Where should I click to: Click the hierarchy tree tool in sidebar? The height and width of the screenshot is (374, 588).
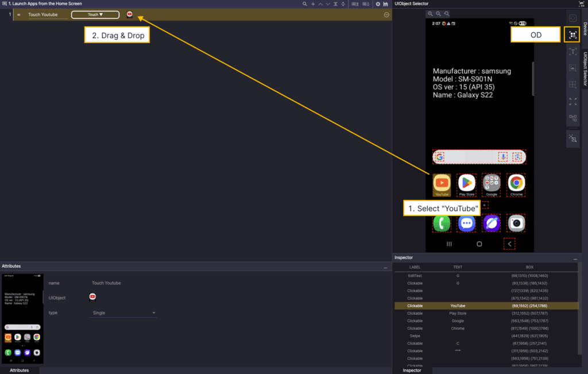(x=572, y=118)
